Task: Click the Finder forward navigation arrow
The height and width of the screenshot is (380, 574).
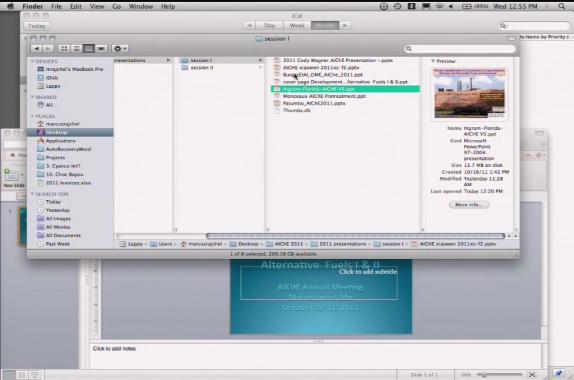Action: click(x=48, y=48)
